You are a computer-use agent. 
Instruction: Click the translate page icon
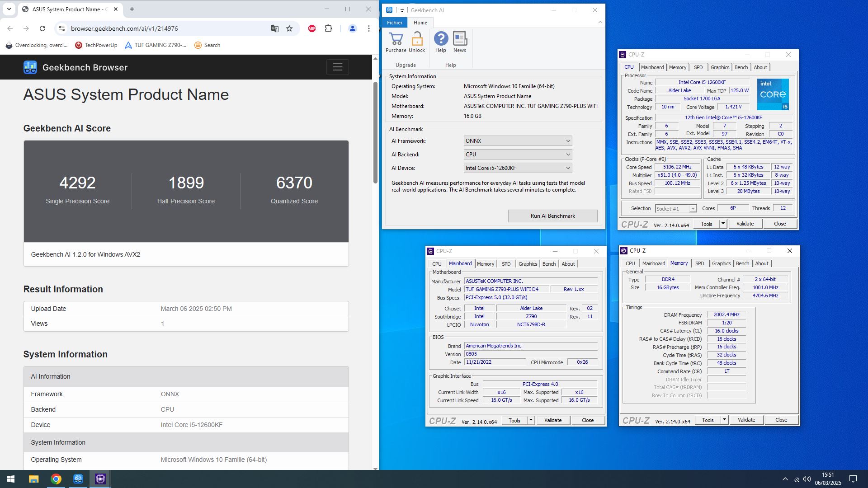[274, 28]
